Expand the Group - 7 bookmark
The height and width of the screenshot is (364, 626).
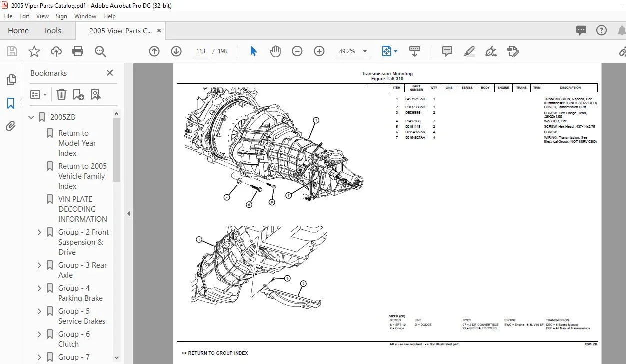[39, 357]
